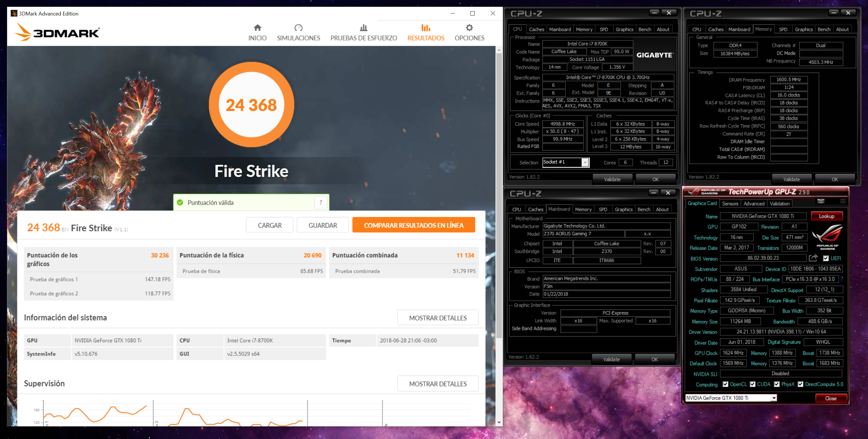Click Validate in CPU-Z Mainboard window
The width and height of the screenshot is (868, 439).
pyautogui.click(x=611, y=359)
